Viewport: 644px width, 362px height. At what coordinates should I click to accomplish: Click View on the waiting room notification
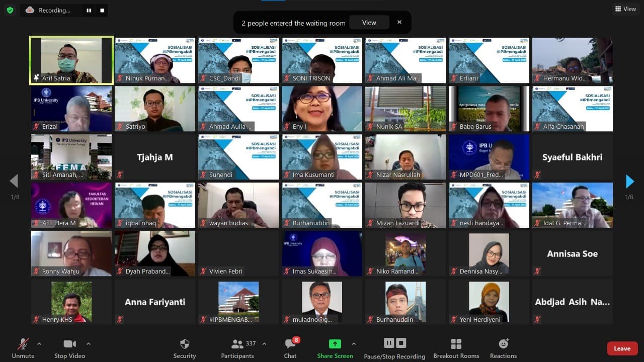pos(369,23)
